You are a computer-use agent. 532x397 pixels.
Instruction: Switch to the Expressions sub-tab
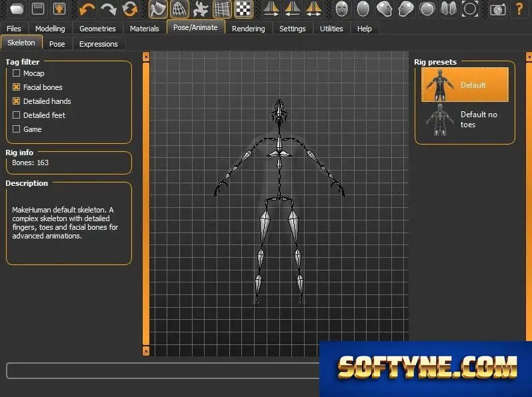[99, 44]
